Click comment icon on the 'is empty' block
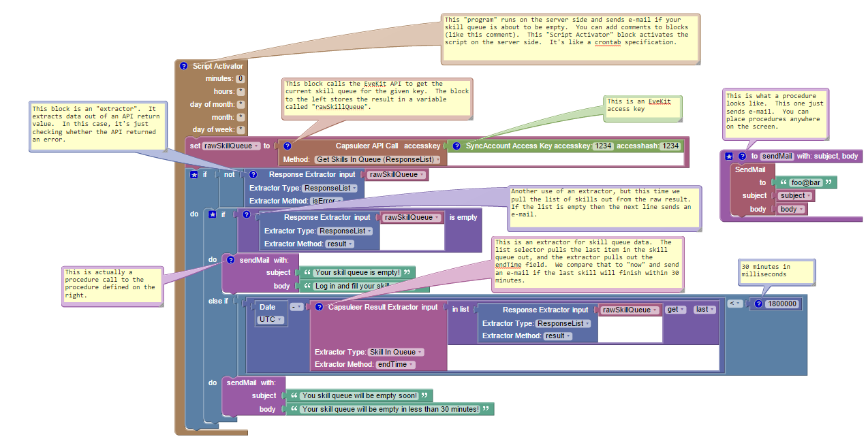 [247, 214]
